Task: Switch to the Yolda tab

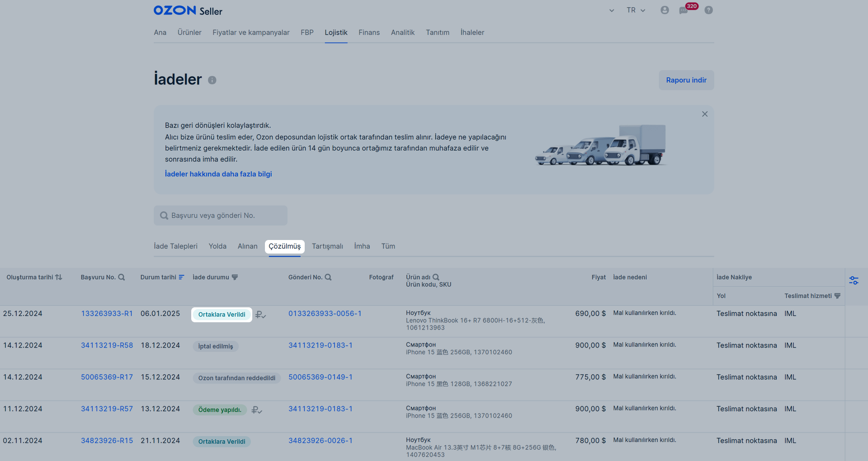Action: [217, 246]
